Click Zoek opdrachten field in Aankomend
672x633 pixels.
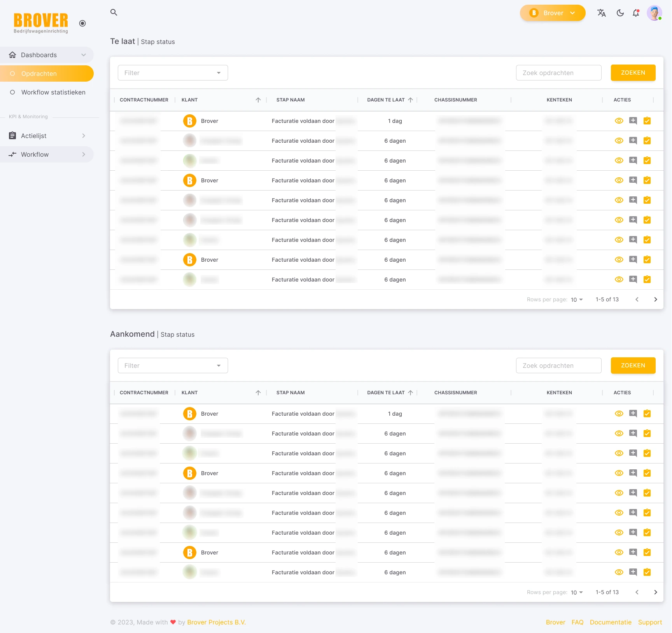point(558,365)
